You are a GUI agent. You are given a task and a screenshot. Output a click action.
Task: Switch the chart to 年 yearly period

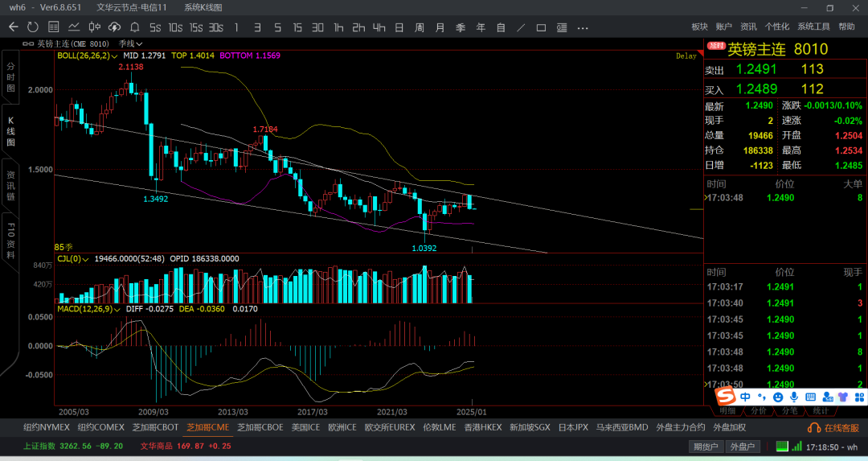(481, 27)
